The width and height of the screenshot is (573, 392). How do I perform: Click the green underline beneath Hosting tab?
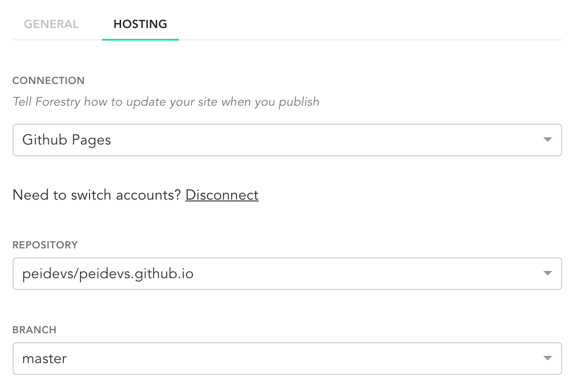[140, 40]
